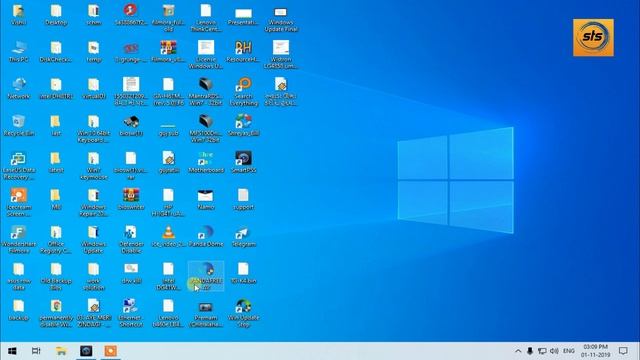This screenshot has height=360, width=640.
Task: Switch to Icecream Screen Recorder taskbar app
Action: pos(111,351)
